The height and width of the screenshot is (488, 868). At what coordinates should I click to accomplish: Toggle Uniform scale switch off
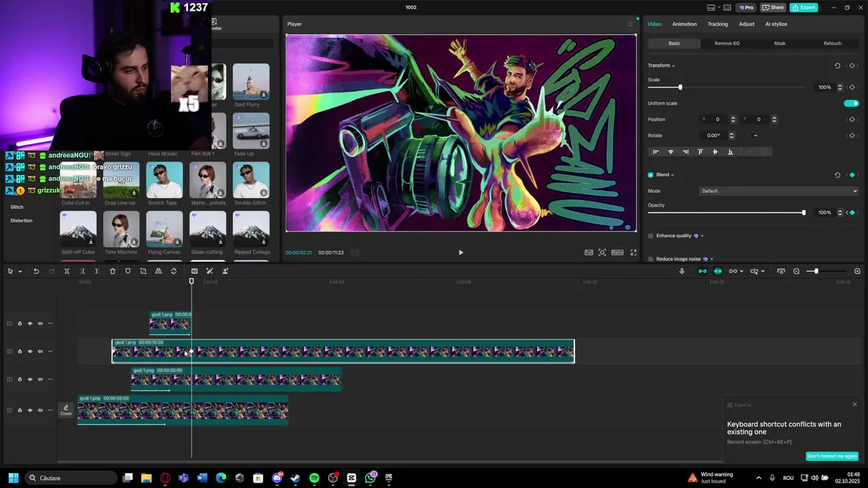[x=851, y=103]
